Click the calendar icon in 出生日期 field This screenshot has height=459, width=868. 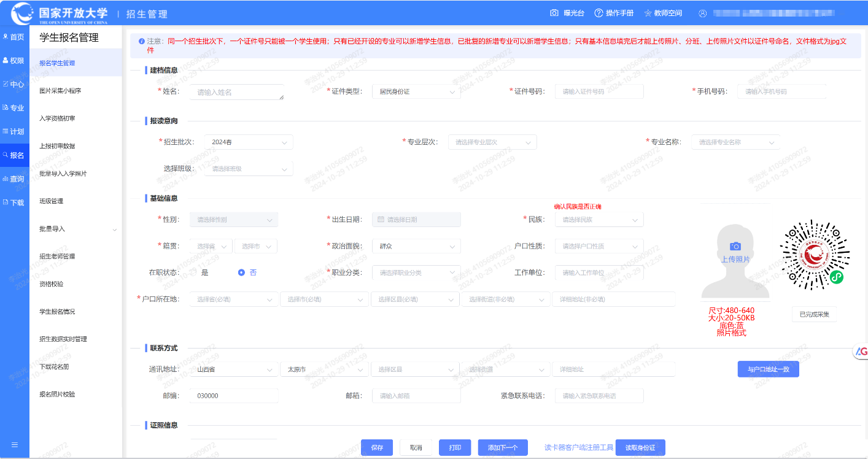[381, 220]
